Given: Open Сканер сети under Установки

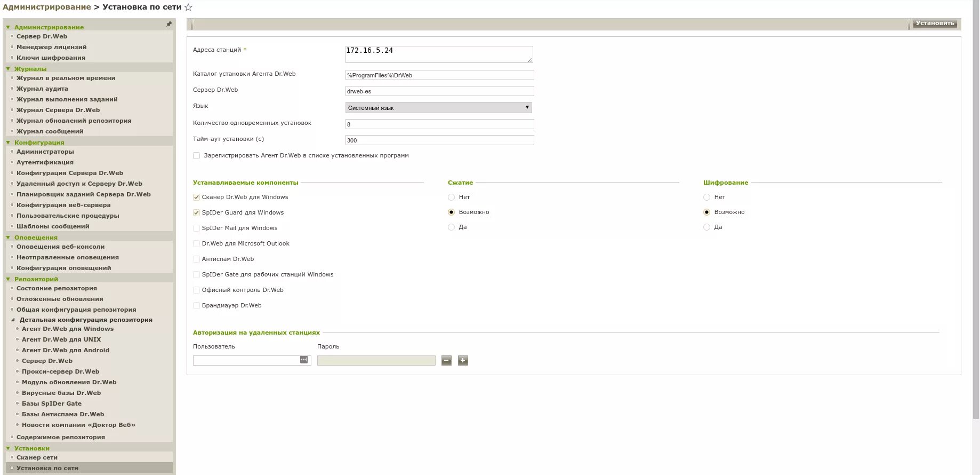Looking at the screenshot, I should (x=37, y=457).
